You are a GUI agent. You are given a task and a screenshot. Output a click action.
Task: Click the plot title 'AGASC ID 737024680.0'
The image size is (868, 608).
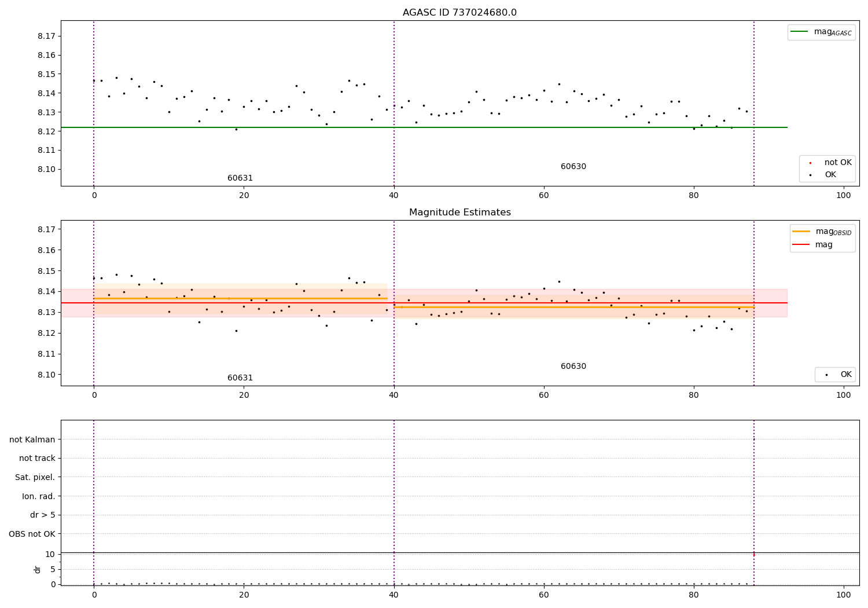point(459,13)
